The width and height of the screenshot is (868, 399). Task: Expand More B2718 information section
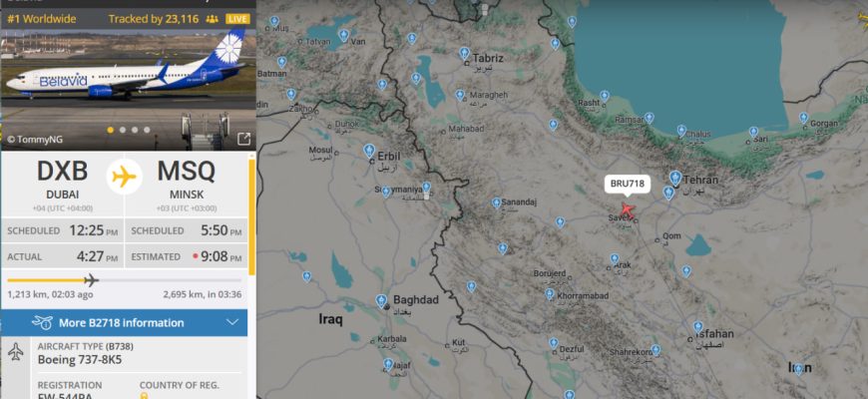pos(124,322)
